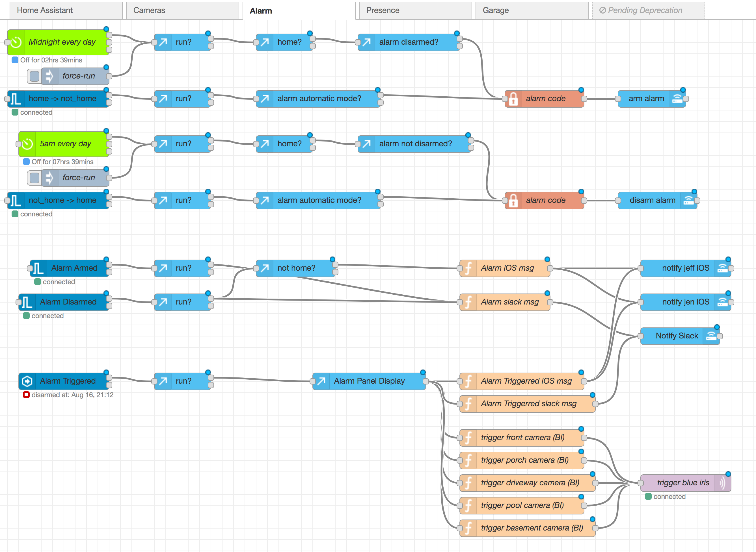Click the arrow icon on not home? node
Viewport: 756px width, 552px height.
point(265,268)
